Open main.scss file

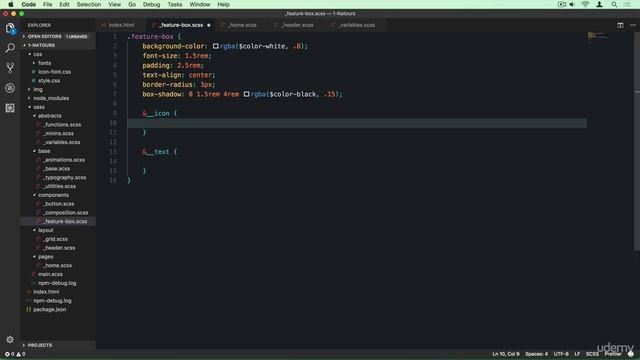click(x=50, y=274)
